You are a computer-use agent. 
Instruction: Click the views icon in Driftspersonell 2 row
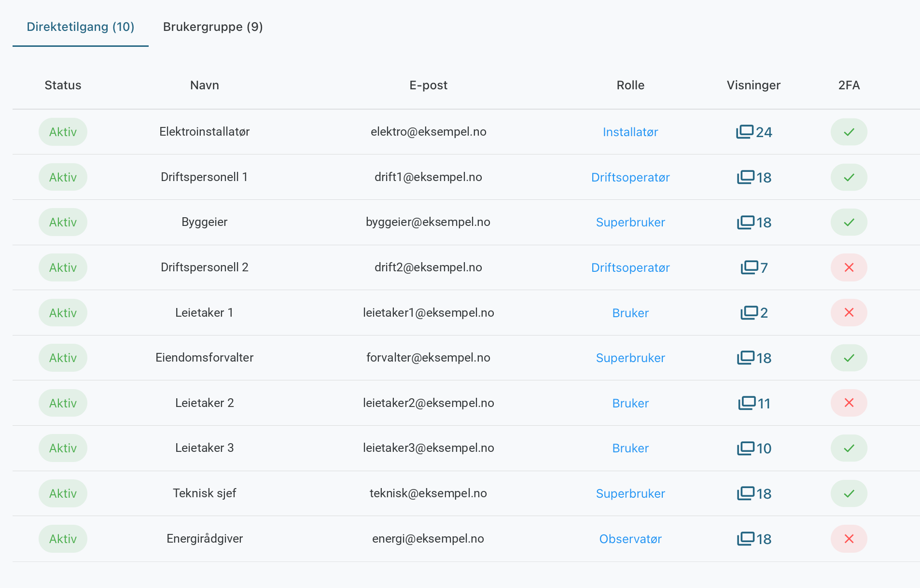(750, 267)
